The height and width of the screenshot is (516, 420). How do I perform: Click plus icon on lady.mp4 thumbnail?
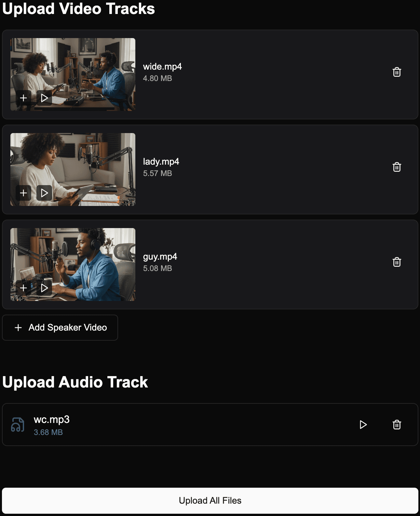tap(23, 193)
